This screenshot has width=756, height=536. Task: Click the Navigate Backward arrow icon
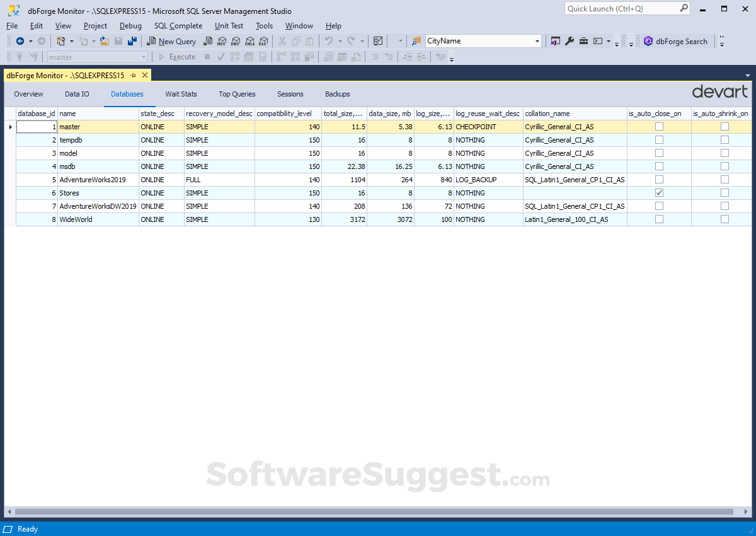pyautogui.click(x=20, y=41)
